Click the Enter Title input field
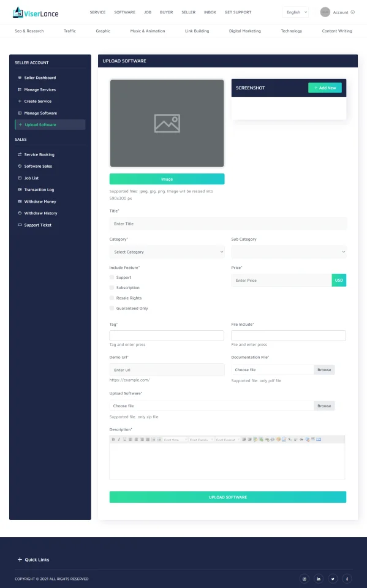Screen dimensions: 367x588 (x=228, y=224)
